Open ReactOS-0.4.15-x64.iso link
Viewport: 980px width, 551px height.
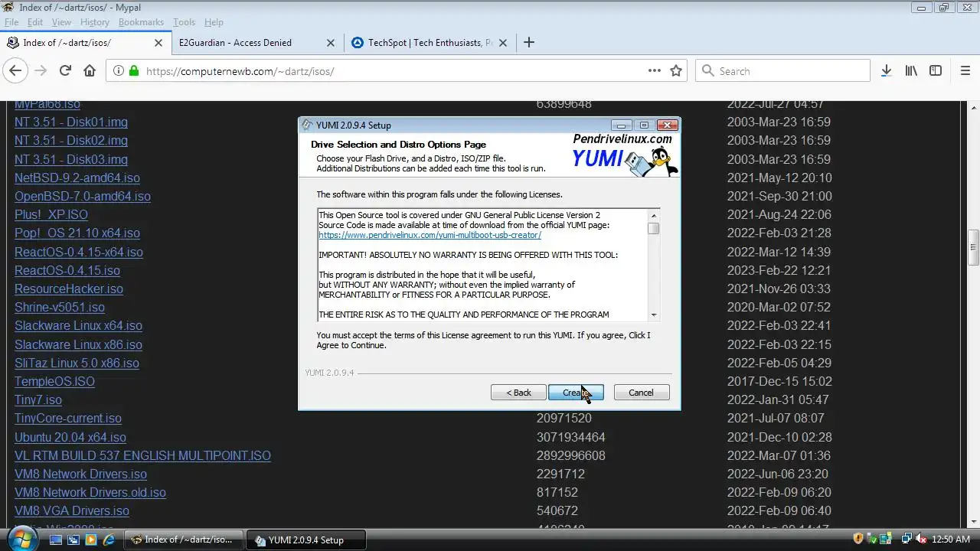click(x=79, y=252)
